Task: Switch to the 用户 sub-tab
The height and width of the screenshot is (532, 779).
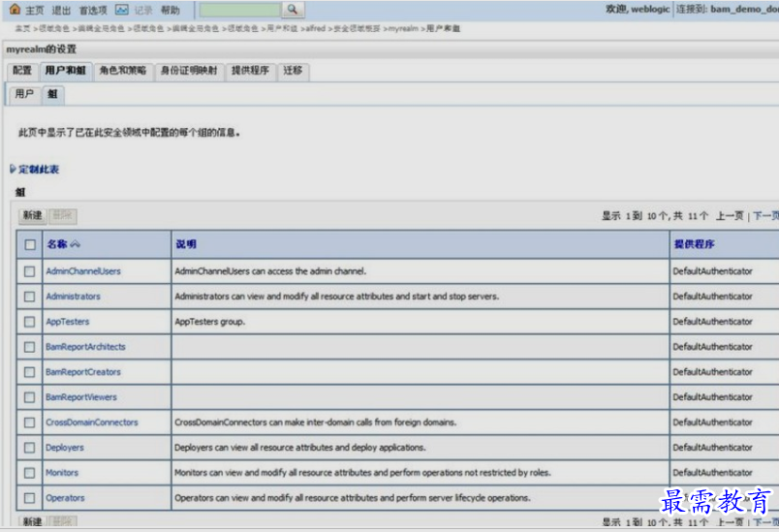Action: click(24, 94)
